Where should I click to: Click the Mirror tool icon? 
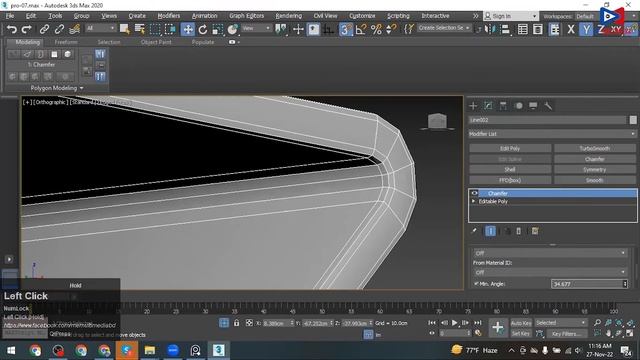click(x=490, y=29)
